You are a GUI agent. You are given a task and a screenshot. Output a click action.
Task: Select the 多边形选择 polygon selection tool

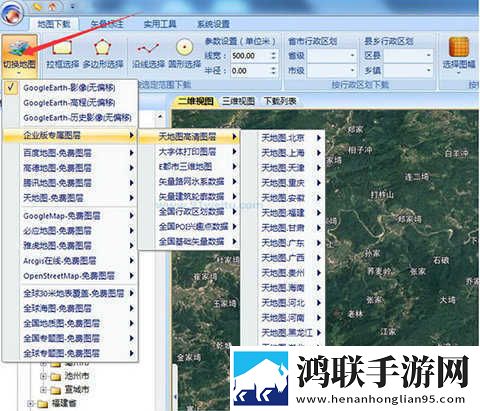(103, 54)
